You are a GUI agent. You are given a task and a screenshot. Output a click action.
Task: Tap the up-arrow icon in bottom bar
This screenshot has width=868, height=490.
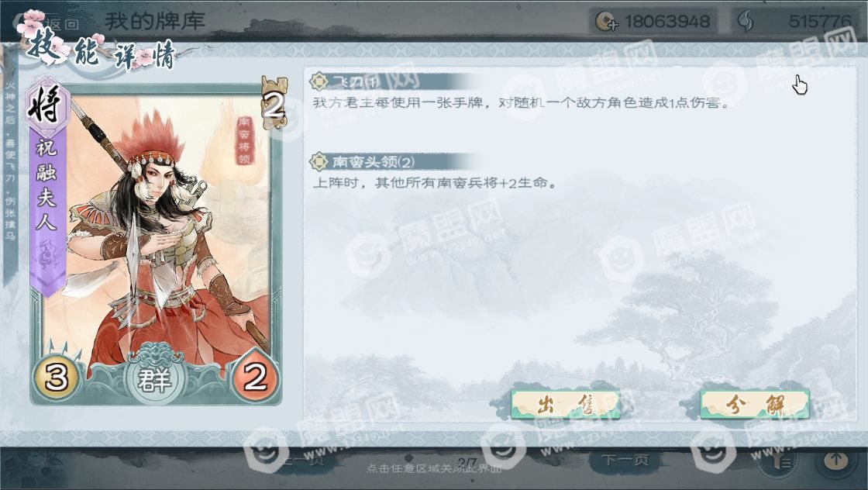(x=836, y=460)
